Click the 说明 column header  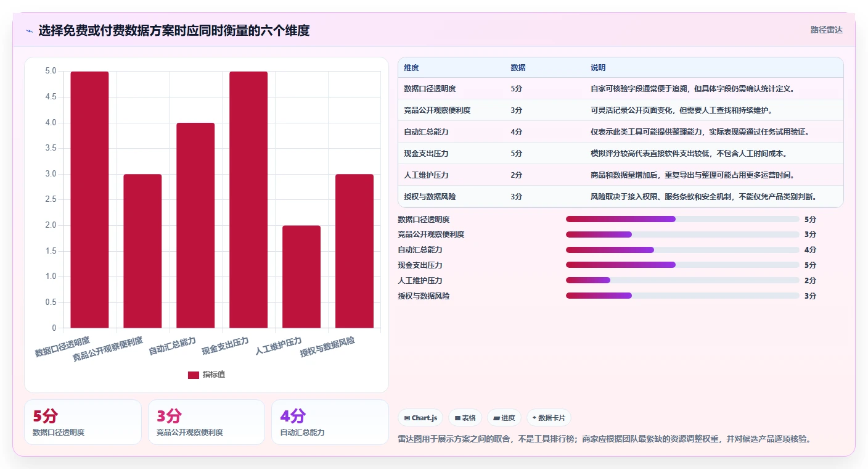[598, 68]
